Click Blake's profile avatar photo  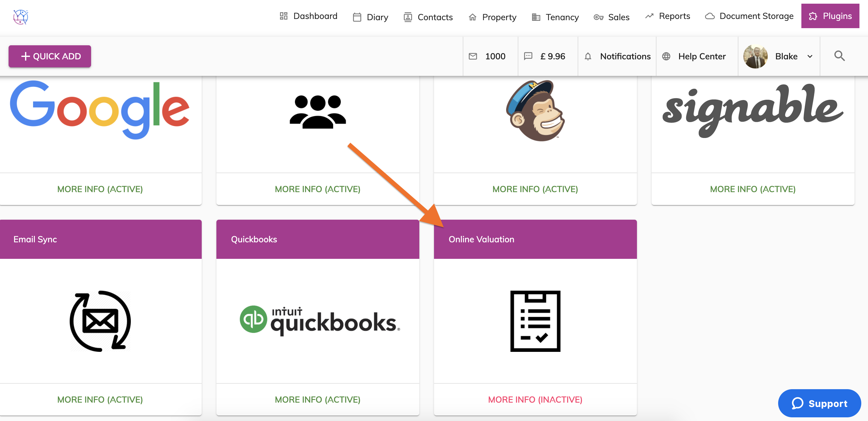(x=755, y=56)
